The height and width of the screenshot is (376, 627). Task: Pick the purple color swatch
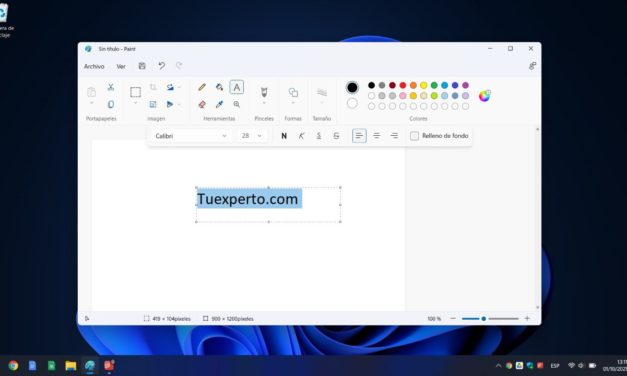[x=465, y=85]
